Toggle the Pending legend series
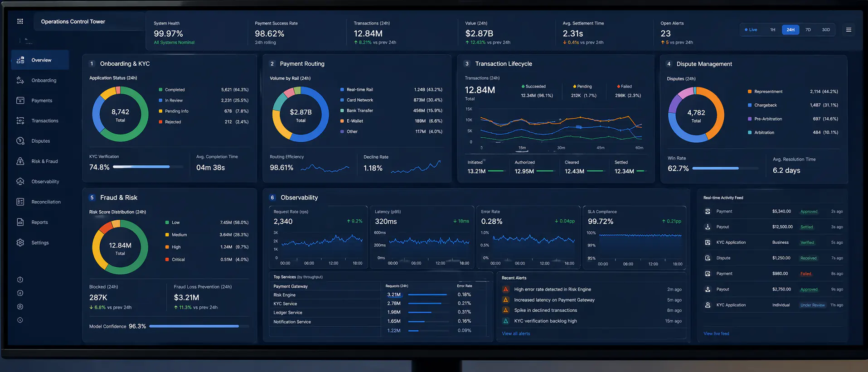868x372 pixels. (x=582, y=87)
